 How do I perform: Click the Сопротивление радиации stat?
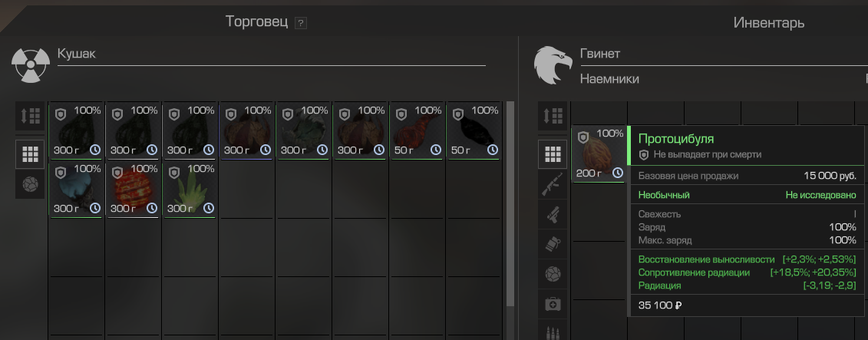coord(695,272)
